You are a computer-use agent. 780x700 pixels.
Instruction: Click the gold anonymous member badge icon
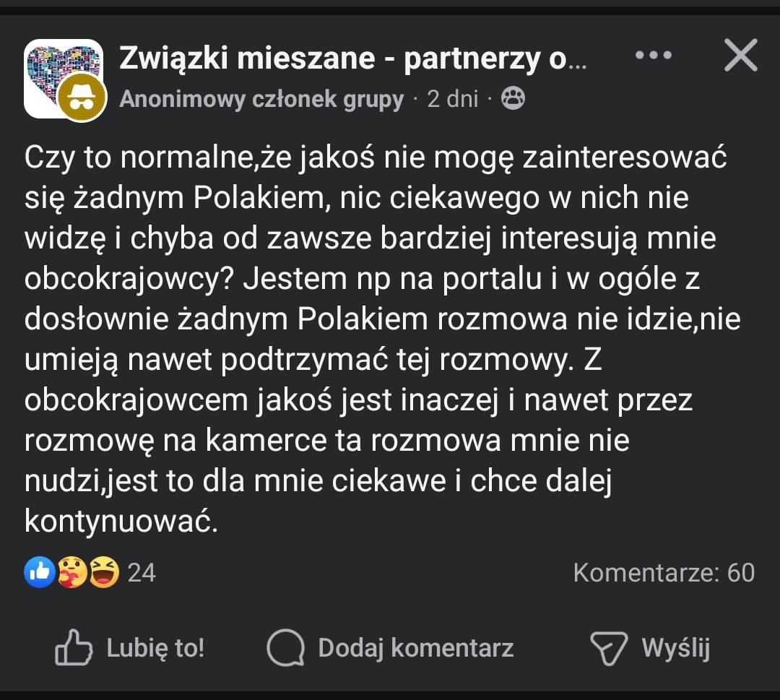tap(82, 97)
